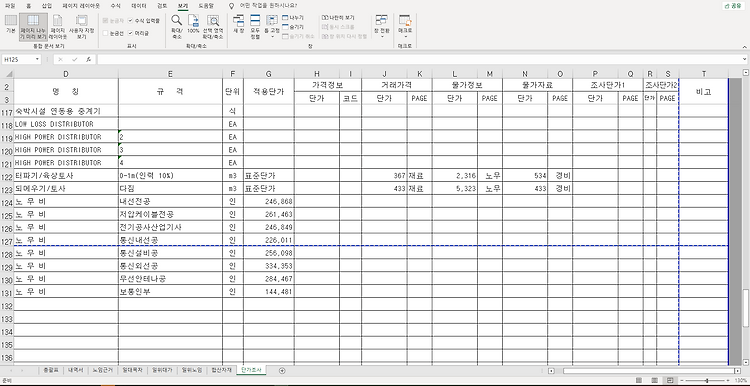
Task: Status bar Normal view icon
Action: coord(639,380)
